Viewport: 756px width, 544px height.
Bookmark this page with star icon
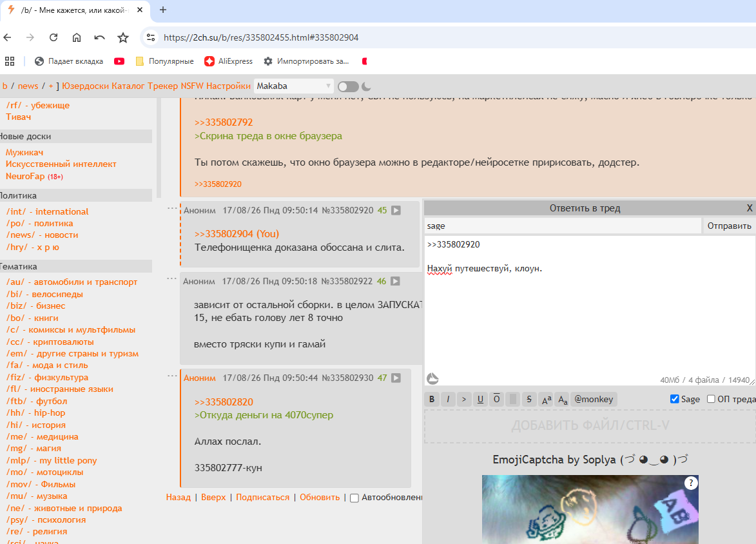[x=123, y=37]
